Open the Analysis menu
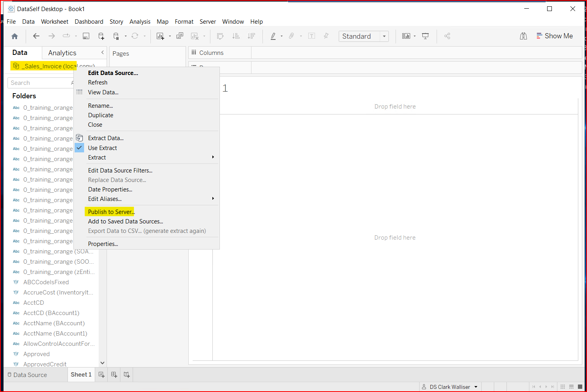587x392 pixels. tap(140, 22)
